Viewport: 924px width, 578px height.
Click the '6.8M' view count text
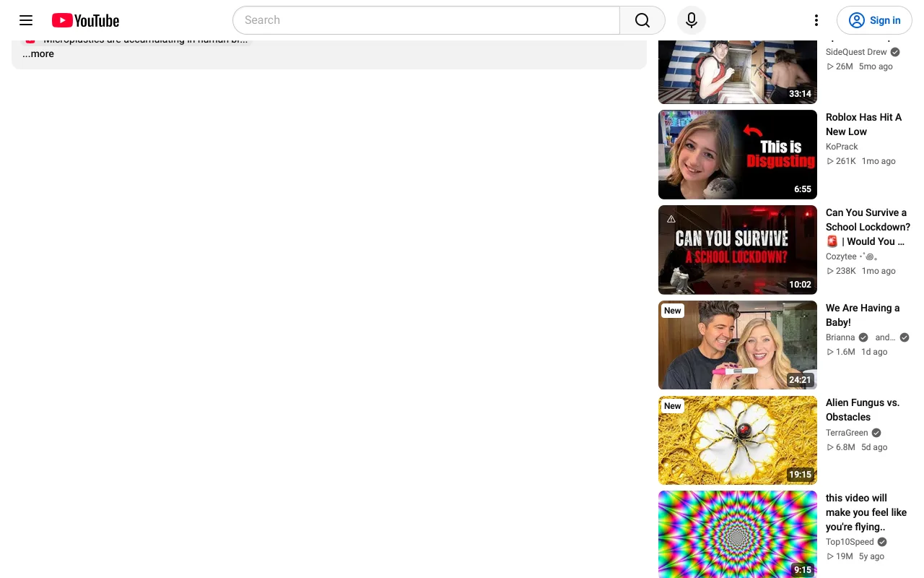coord(845,447)
